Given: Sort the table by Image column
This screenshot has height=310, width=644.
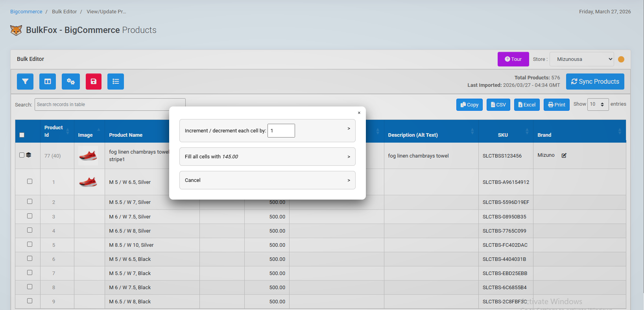Looking at the screenshot, I should (x=89, y=131).
